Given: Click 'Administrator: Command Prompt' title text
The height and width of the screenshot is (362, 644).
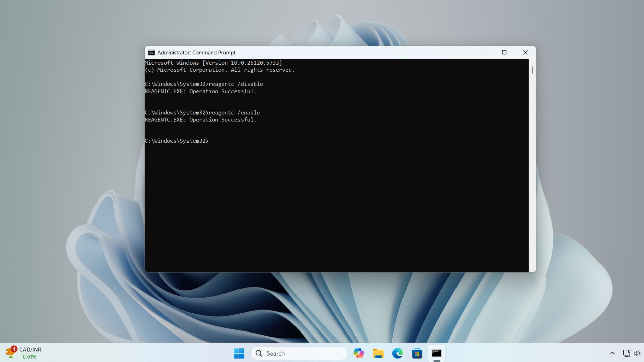Looking at the screenshot, I should (x=196, y=53).
